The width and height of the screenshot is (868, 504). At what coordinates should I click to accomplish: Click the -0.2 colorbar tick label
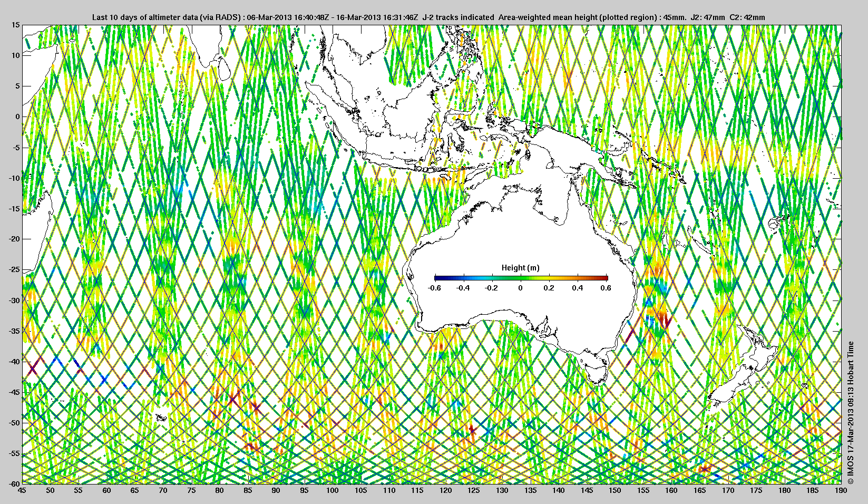click(x=492, y=288)
